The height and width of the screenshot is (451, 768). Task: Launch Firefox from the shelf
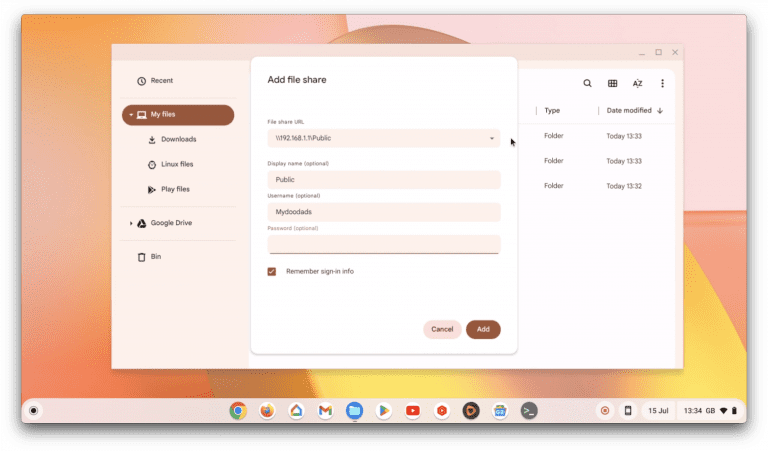(267, 411)
